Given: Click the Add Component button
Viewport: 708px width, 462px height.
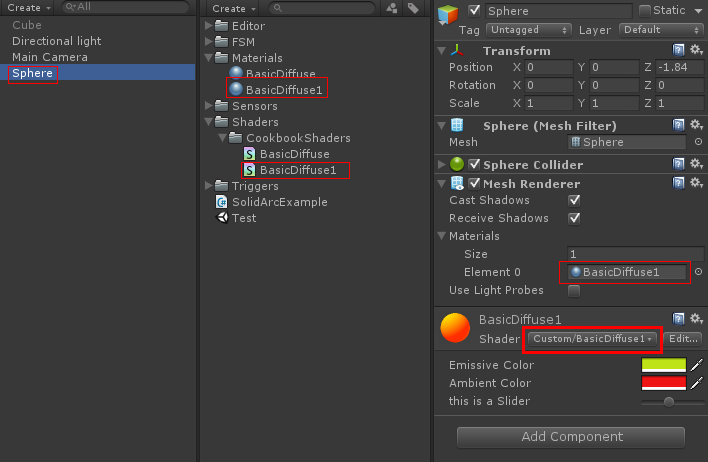Looking at the screenshot, I should 570,437.
